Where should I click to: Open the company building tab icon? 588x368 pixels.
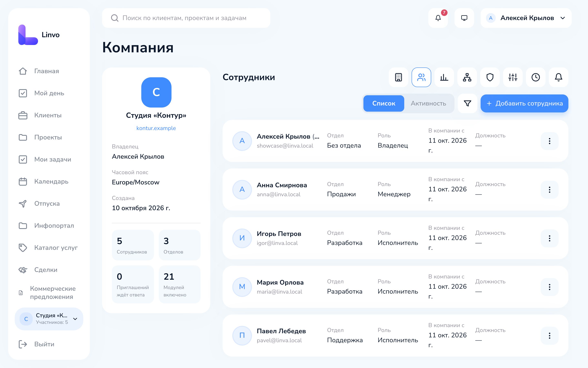pyautogui.click(x=399, y=77)
